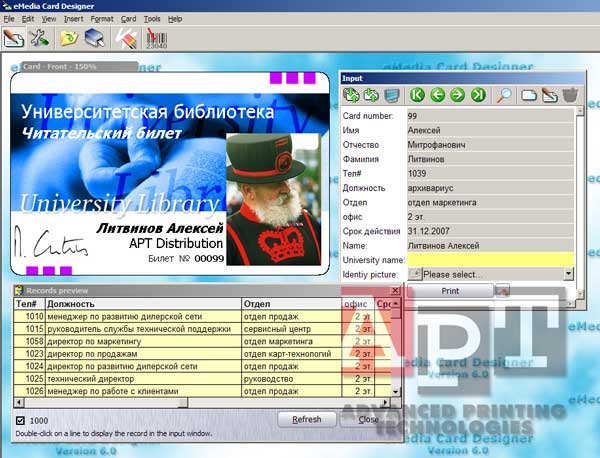
Task: Open file using the folder toolbar icon
Action: point(69,38)
